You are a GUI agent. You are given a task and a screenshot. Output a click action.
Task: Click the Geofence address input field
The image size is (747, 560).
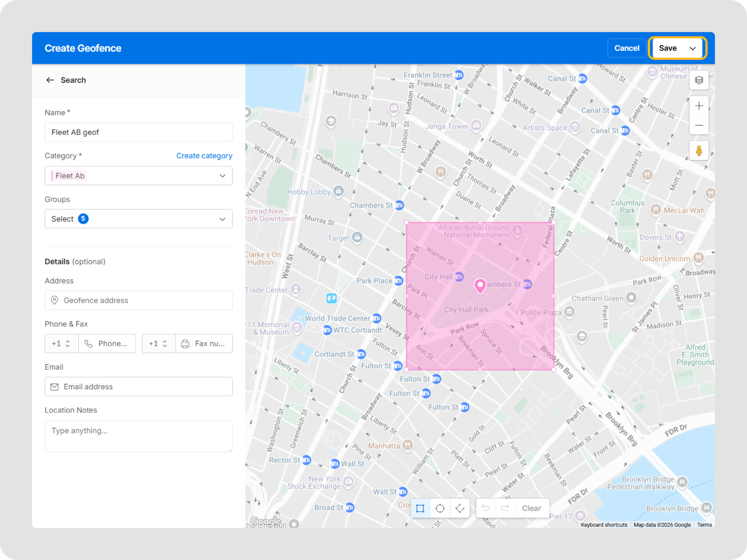(138, 301)
